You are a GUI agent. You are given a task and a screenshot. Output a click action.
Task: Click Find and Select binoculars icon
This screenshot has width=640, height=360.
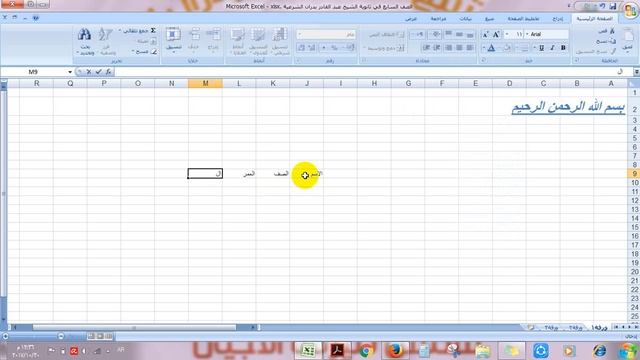(x=84, y=34)
